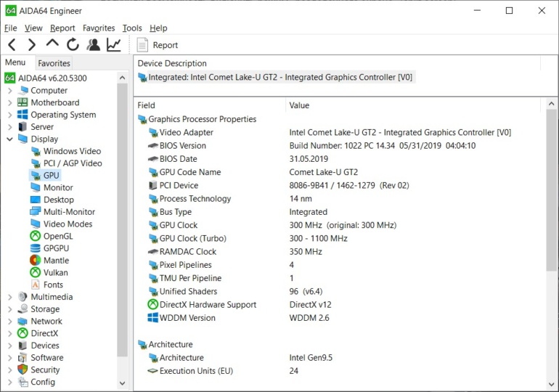Select the Vulkan item in tree
The height and width of the screenshot is (392, 559).
[x=56, y=272]
